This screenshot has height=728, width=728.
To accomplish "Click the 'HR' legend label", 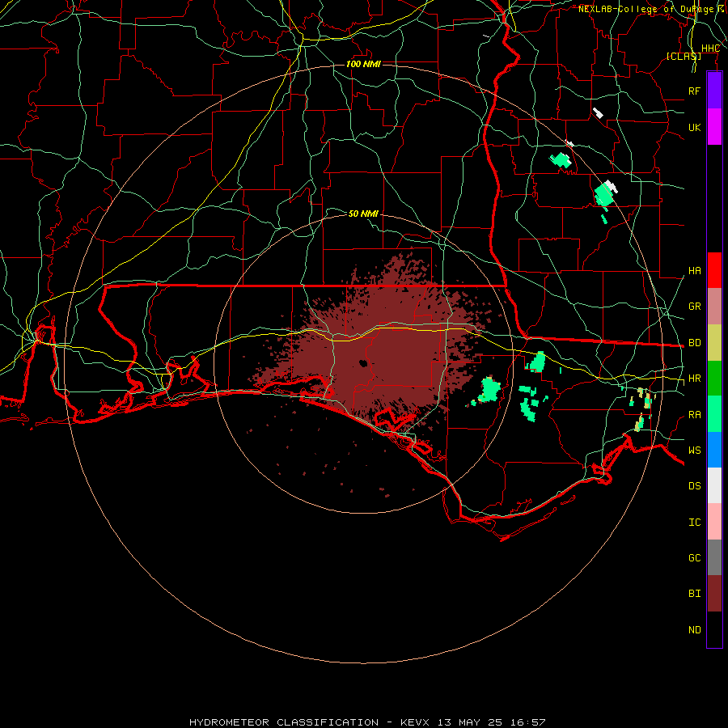I will [x=694, y=379].
